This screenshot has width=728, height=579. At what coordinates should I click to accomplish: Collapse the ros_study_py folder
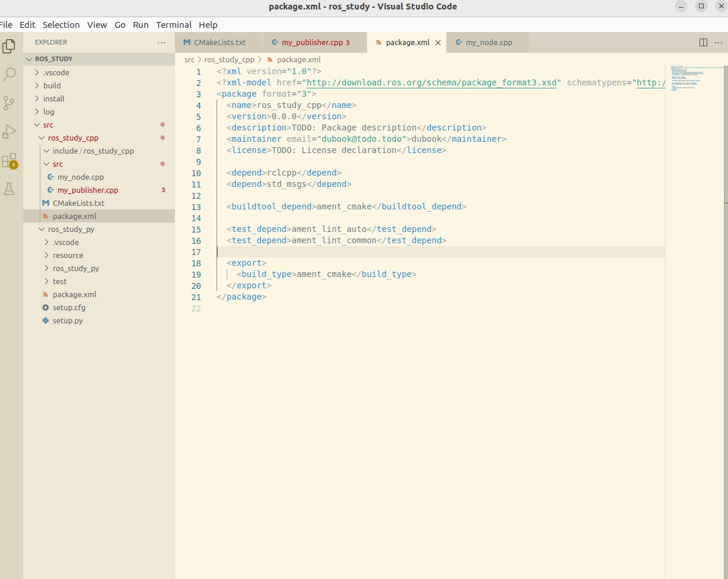pos(99,229)
